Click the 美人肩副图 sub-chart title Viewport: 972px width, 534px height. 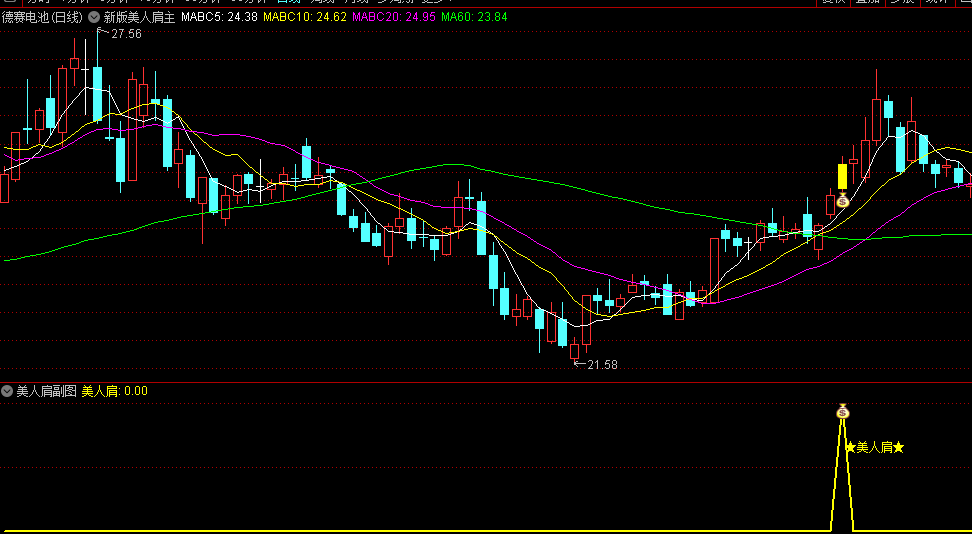(x=46, y=391)
